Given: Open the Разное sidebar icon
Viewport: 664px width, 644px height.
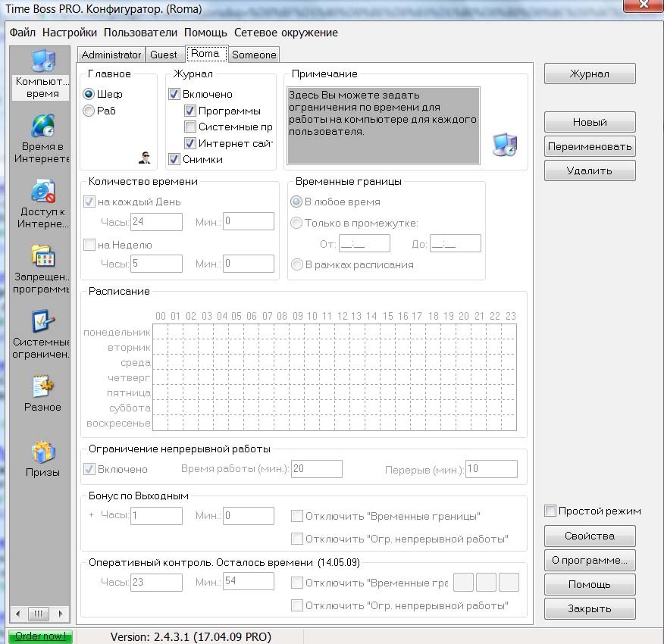Looking at the screenshot, I should [42, 386].
